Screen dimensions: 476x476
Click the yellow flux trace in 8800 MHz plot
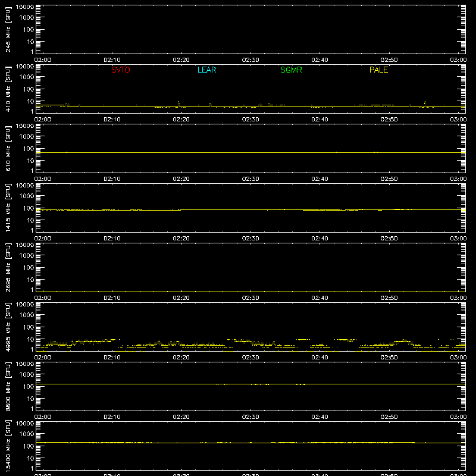tap(250, 384)
